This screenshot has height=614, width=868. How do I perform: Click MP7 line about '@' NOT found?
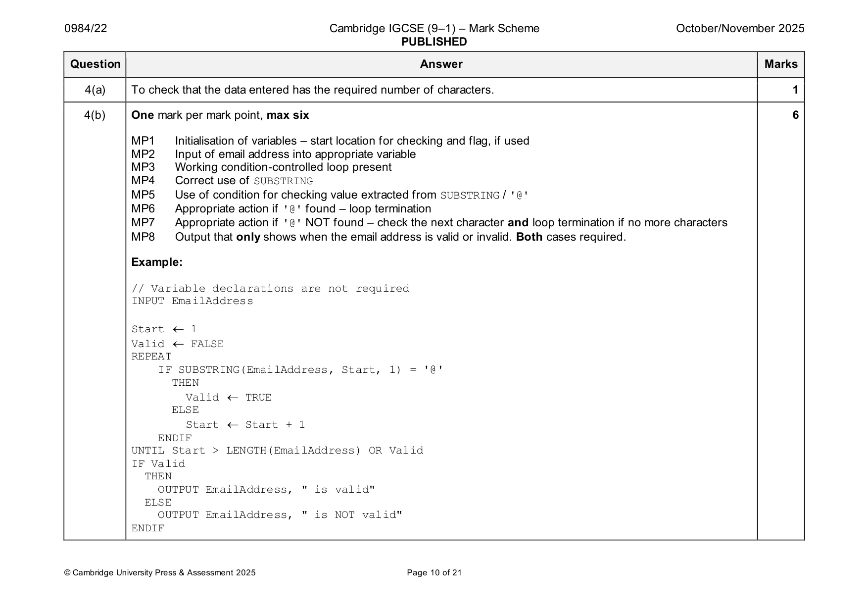pos(429,223)
